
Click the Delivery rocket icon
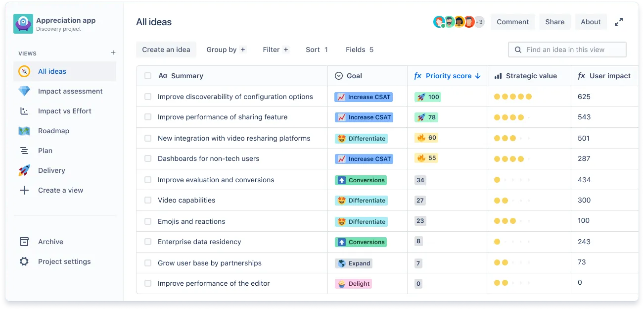[24, 170]
